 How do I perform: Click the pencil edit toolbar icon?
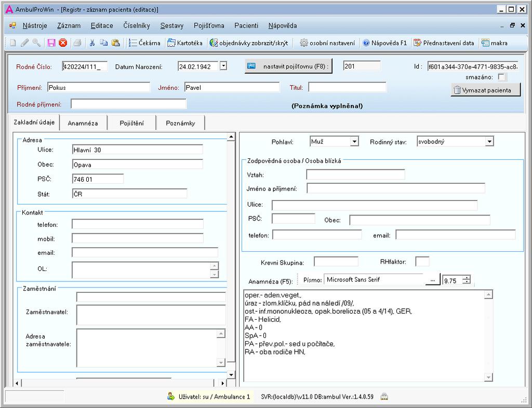[x=25, y=43]
